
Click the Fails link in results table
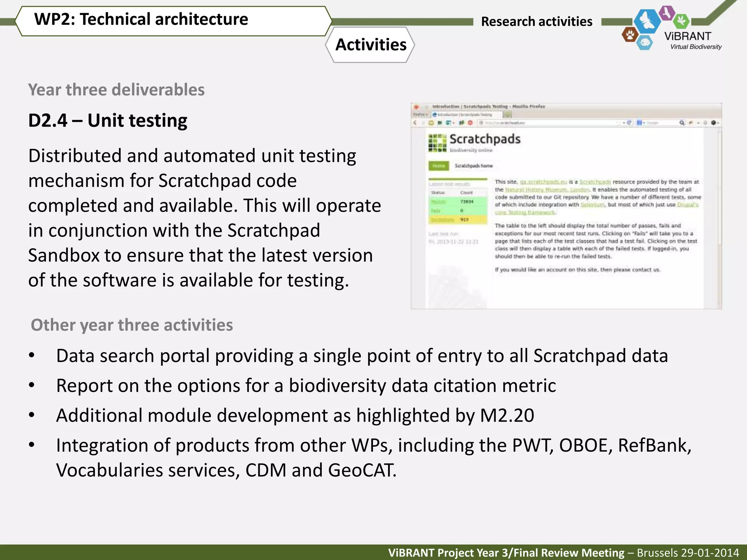(436, 211)
